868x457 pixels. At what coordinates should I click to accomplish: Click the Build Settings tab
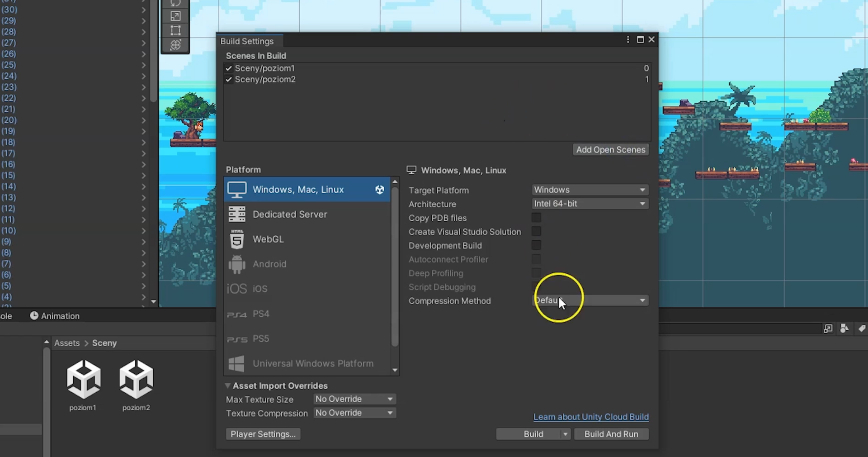[247, 41]
